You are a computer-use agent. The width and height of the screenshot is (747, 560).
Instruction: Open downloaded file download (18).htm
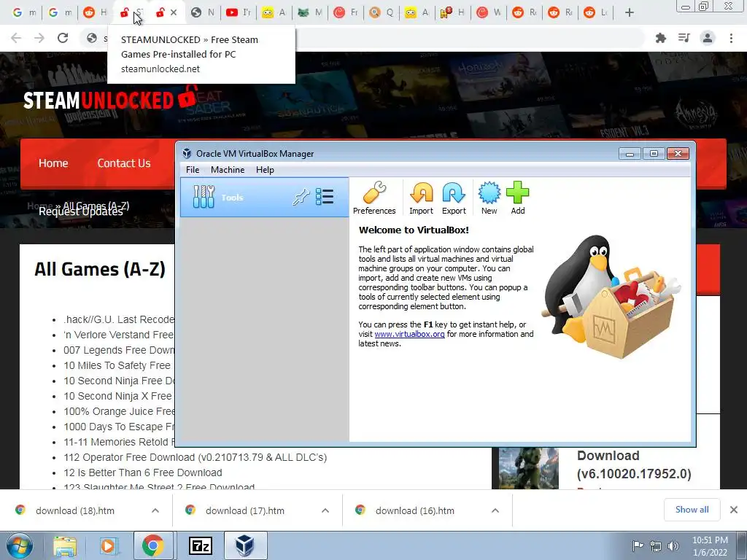point(75,510)
